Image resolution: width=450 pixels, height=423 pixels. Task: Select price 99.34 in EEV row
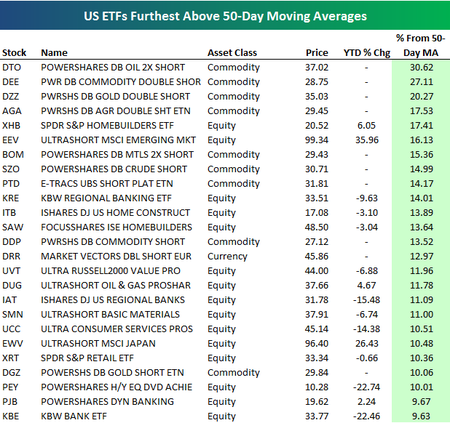(x=317, y=140)
